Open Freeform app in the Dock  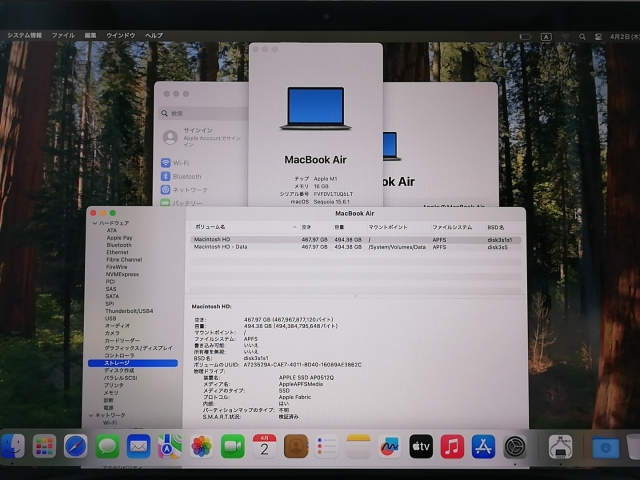pyautogui.click(x=389, y=447)
